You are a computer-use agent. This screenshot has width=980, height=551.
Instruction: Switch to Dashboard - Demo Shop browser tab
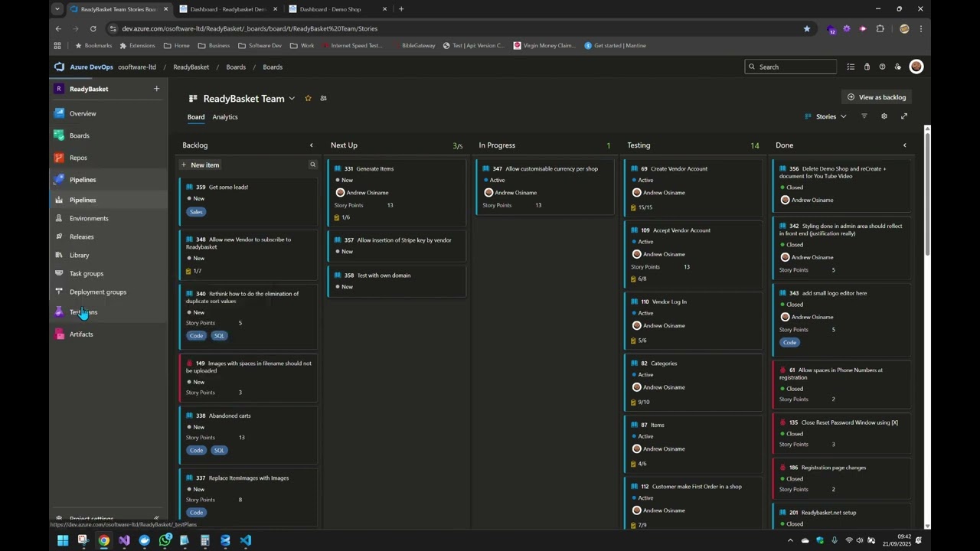click(337, 9)
